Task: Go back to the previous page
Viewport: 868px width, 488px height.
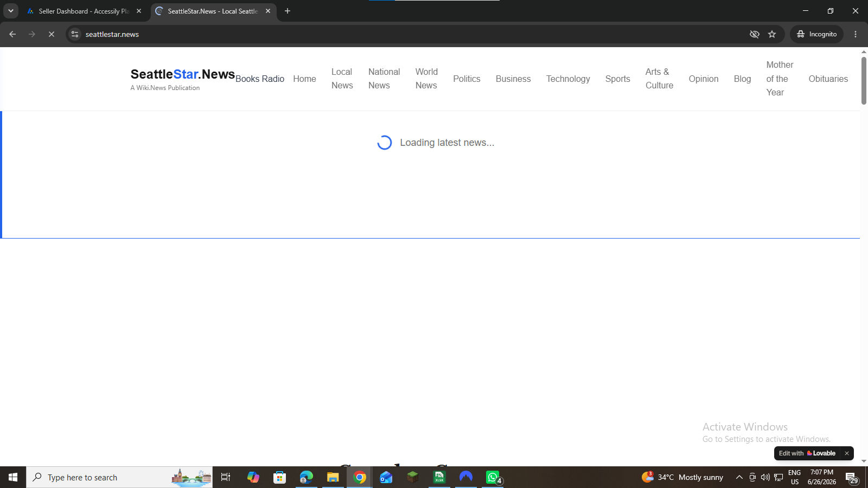Action: coord(12,34)
